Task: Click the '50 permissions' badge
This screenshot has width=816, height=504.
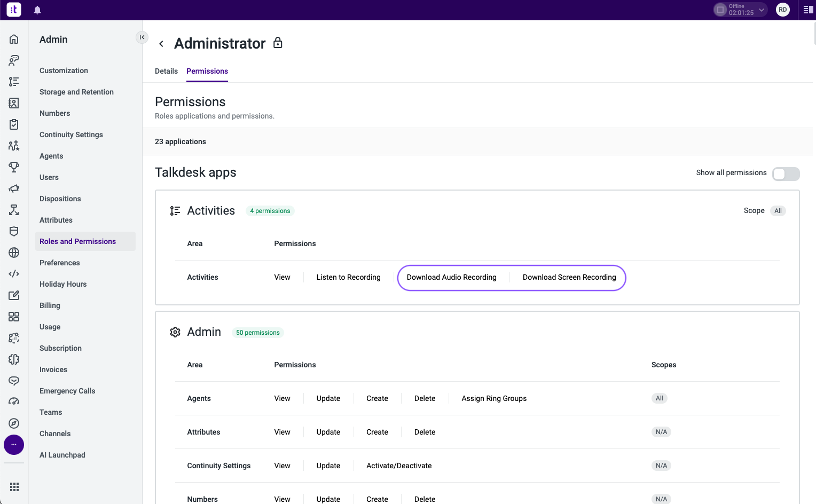Action: point(258,333)
